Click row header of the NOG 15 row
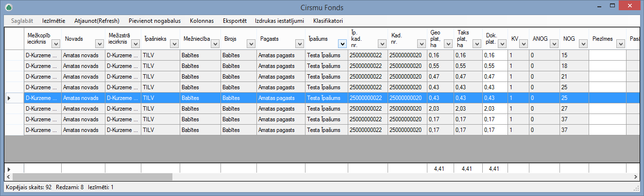The image size is (644, 196). 14,55
